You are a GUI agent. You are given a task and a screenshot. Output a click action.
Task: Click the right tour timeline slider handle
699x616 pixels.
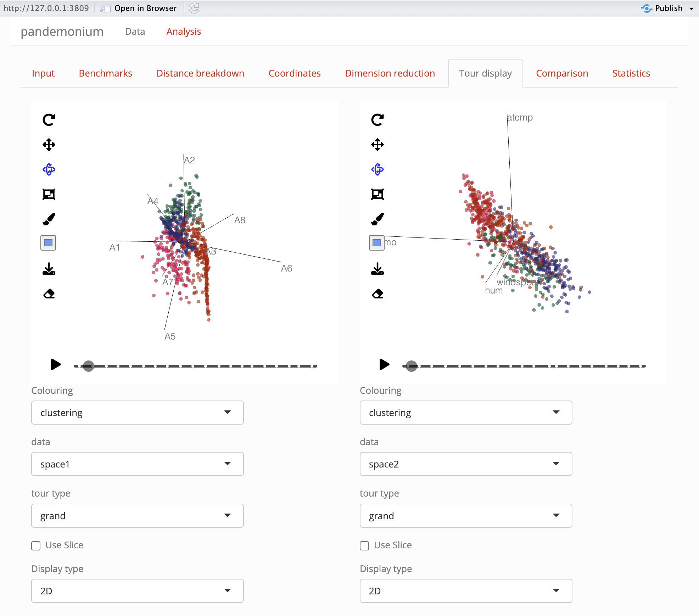pyautogui.click(x=412, y=366)
